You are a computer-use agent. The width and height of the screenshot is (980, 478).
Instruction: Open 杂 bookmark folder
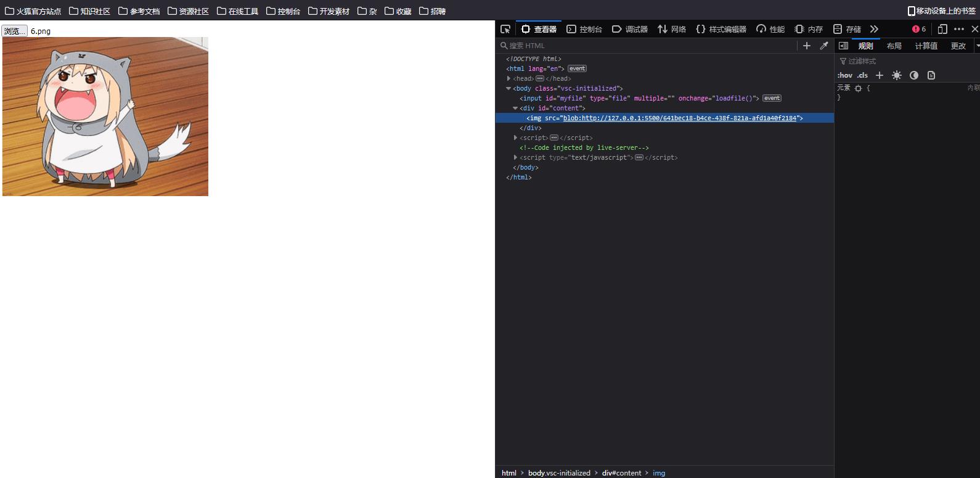click(x=367, y=11)
